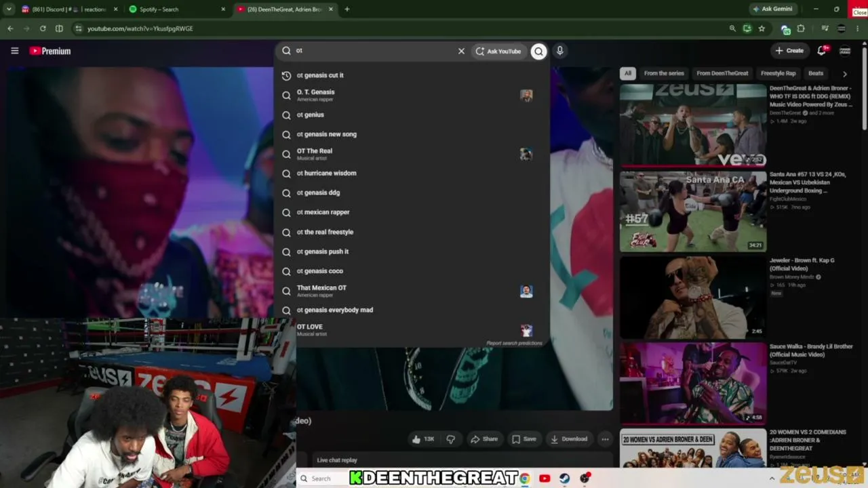Select the OT LOVE artist suggestion
Image resolution: width=868 pixels, height=488 pixels.
click(x=412, y=330)
